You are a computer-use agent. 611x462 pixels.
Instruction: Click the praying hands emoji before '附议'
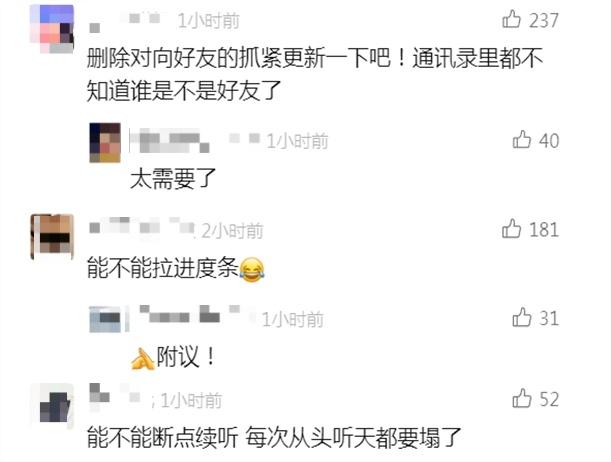pyautogui.click(x=143, y=359)
